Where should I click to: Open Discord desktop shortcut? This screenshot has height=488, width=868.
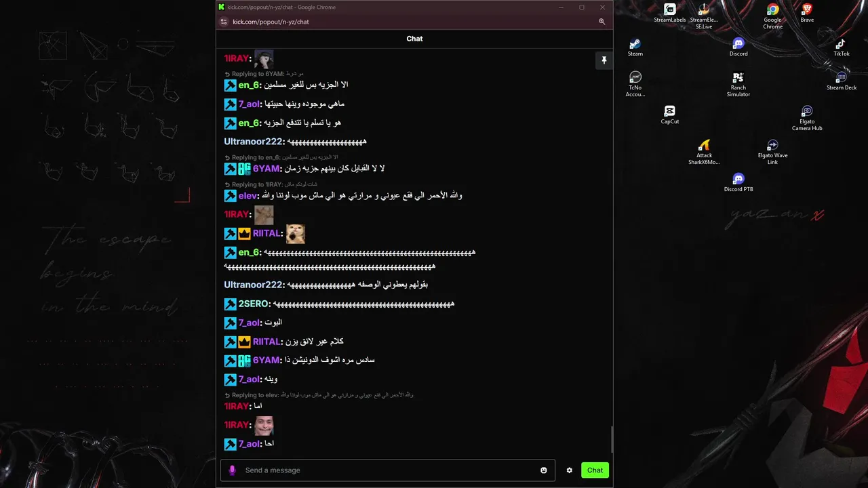coord(738,47)
